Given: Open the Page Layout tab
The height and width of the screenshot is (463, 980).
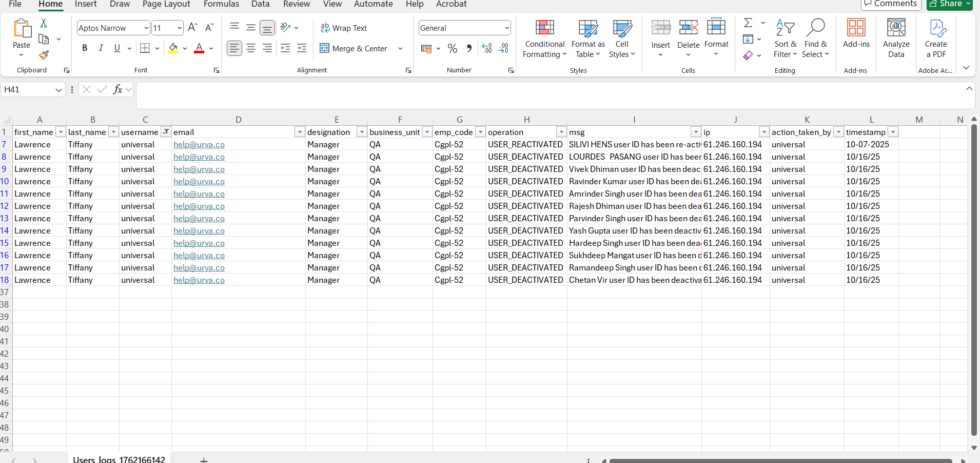Looking at the screenshot, I should pos(166,4).
